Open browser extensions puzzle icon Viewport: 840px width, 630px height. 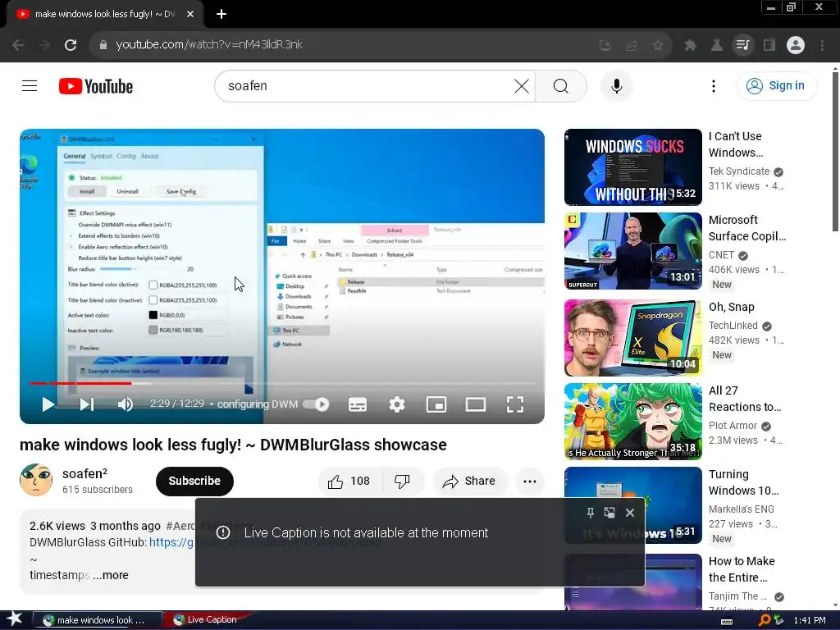pos(690,46)
